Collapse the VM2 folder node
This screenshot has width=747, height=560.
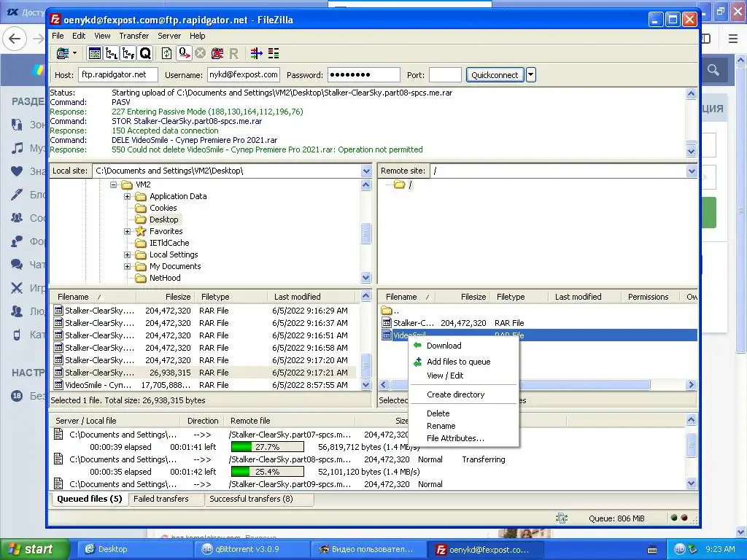coord(113,184)
